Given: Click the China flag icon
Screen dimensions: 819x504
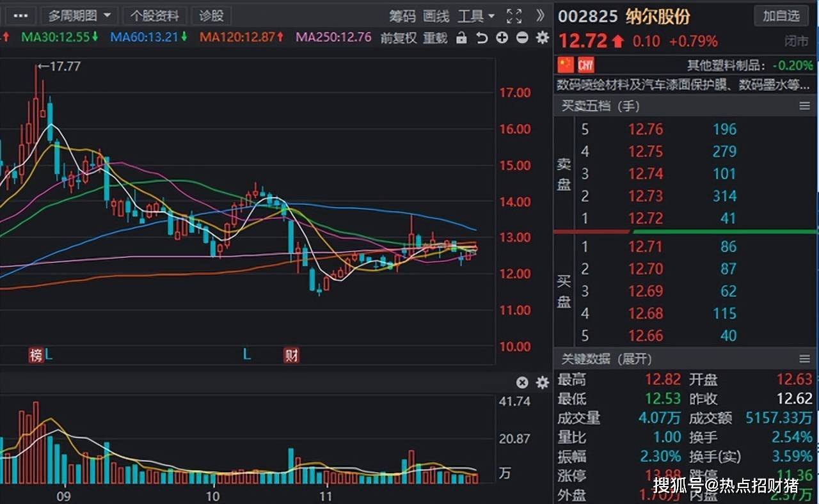Looking at the screenshot, I should point(566,65).
